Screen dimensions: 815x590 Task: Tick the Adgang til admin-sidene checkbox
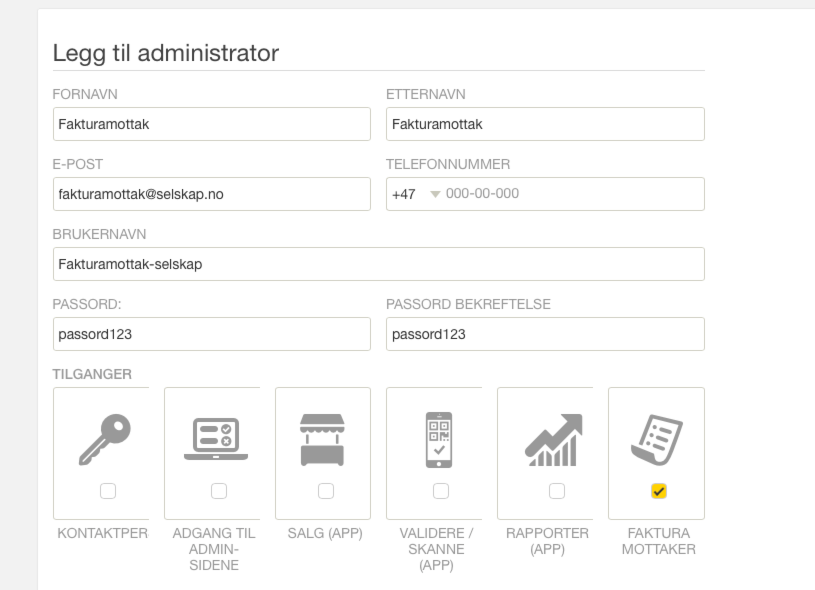219,491
